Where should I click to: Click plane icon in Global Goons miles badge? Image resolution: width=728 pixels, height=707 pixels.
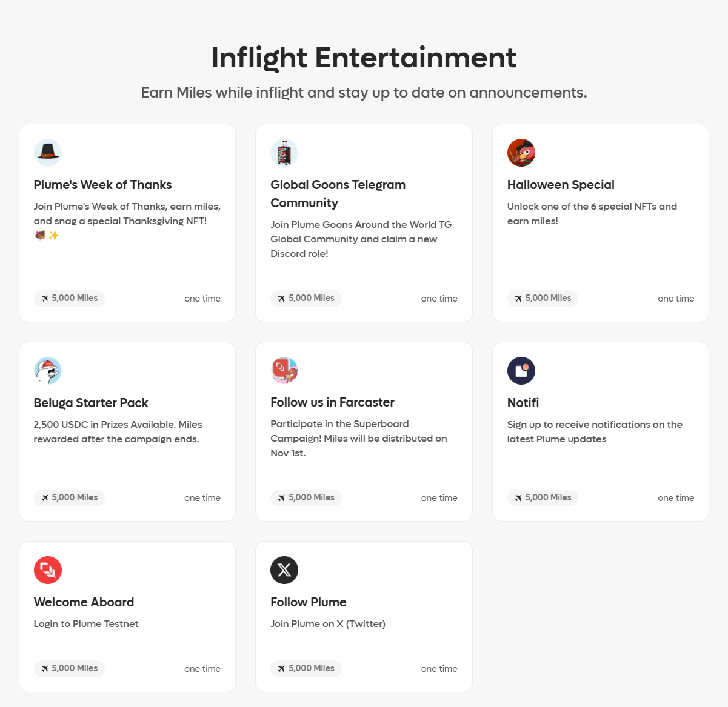click(281, 299)
